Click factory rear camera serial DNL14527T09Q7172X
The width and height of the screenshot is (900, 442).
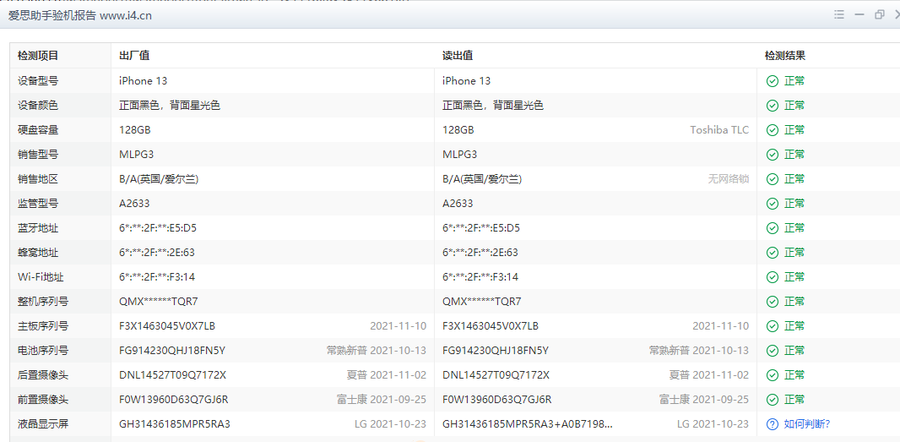[x=172, y=375]
